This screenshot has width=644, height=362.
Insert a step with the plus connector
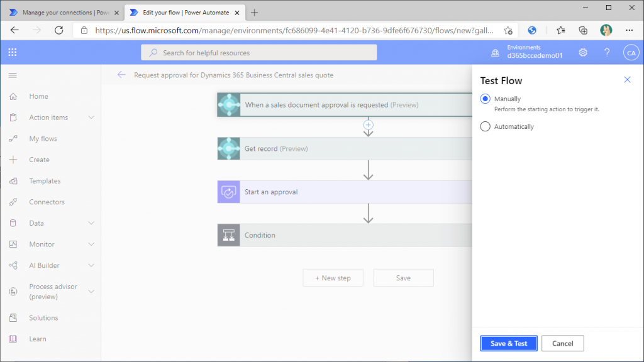coord(369,125)
